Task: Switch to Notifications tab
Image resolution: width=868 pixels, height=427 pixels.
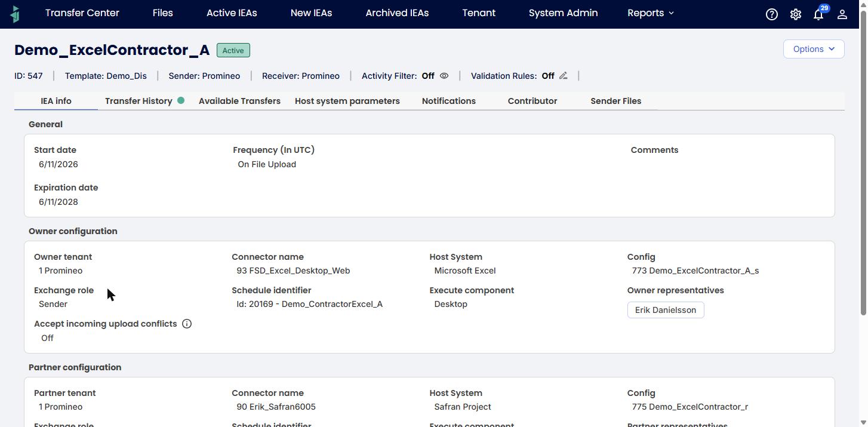Action: coord(449,101)
